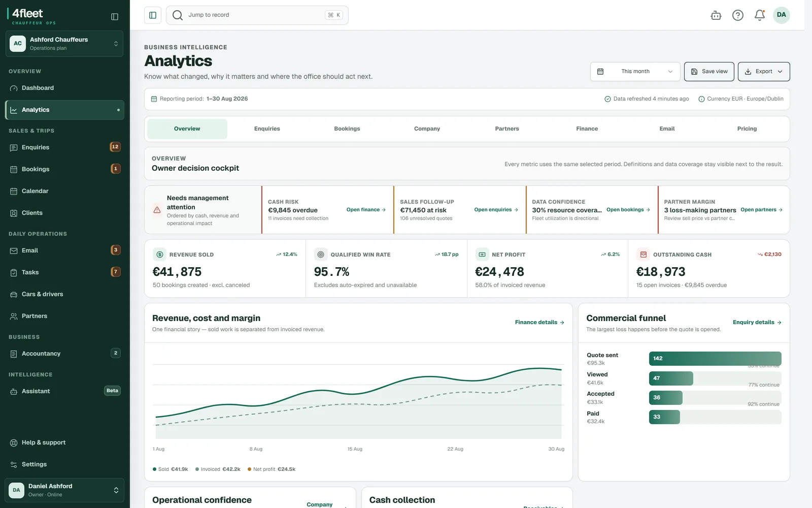Open the Finance details link

(539, 323)
